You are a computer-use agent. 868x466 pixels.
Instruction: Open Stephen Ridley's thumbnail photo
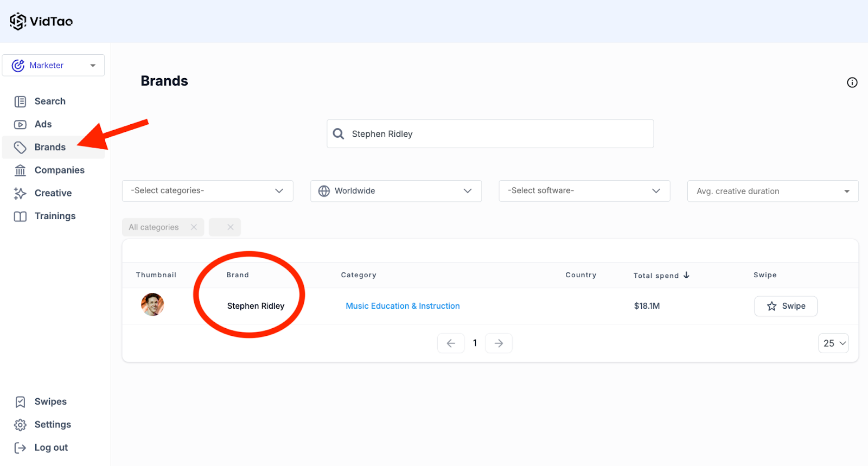coord(152,305)
